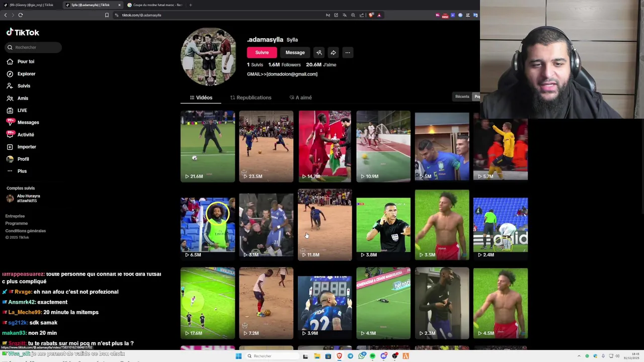Open the profile three-dots menu
Image resolution: width=644 pixels, height=362 pixels.
(x=347, y=52)
